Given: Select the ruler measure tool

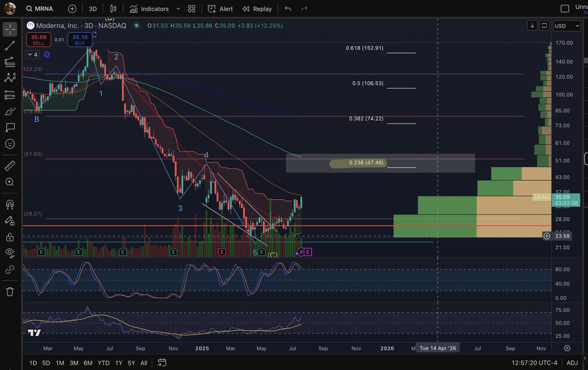Looking at the screenshot, I should click(x=10, y=166).
